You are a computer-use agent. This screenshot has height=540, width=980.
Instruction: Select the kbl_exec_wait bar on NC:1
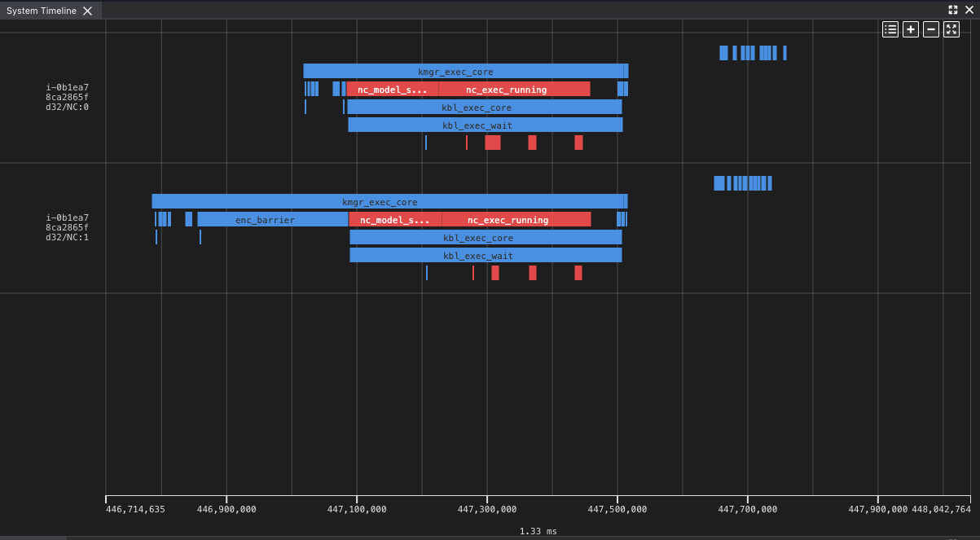(485, 255)
